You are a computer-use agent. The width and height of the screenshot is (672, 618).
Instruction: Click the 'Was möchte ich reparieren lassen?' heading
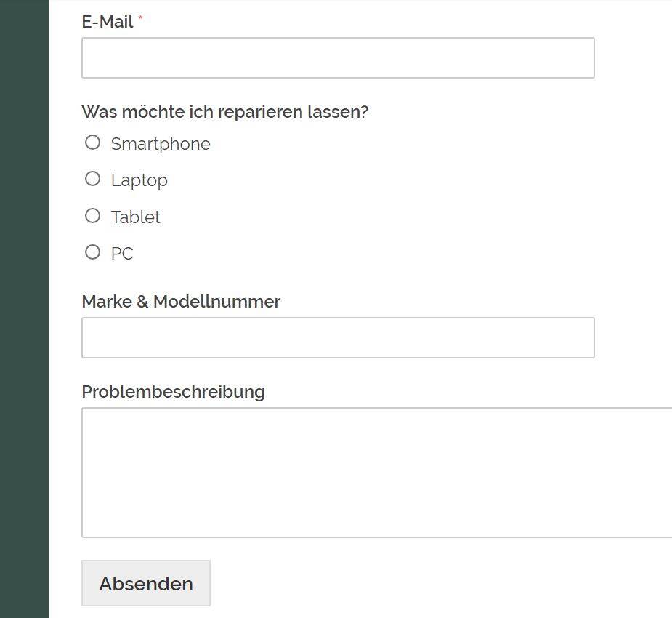pos(225,112)
